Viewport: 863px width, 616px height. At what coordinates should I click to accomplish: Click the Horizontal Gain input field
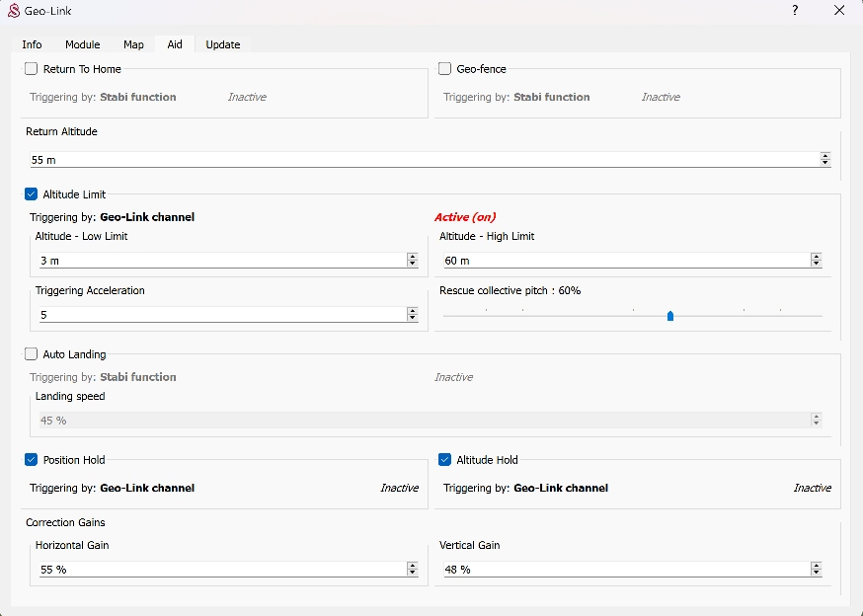[x=217, y=570]
